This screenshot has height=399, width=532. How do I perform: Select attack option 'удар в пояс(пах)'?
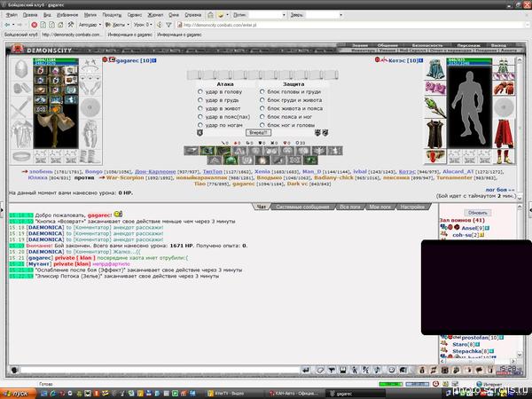click(200, 117)
